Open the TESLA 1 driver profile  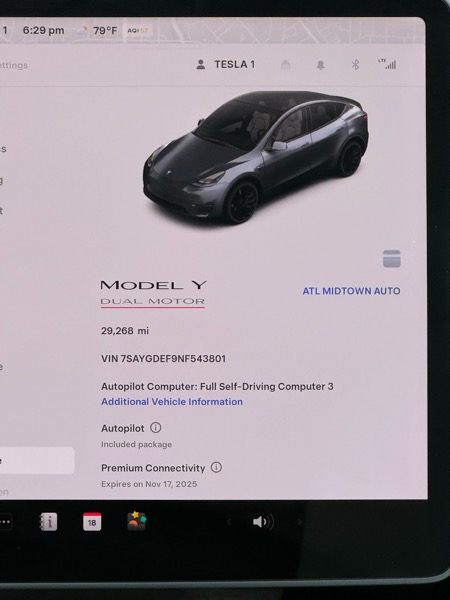225,64
